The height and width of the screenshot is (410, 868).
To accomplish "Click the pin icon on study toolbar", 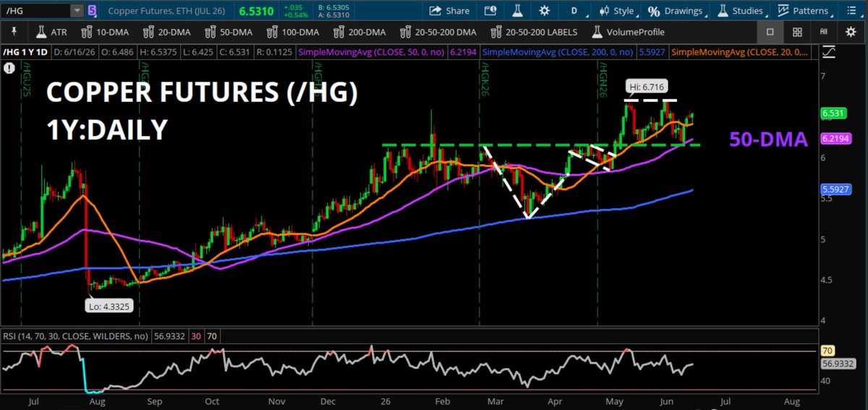I will [x=14, y=32].
